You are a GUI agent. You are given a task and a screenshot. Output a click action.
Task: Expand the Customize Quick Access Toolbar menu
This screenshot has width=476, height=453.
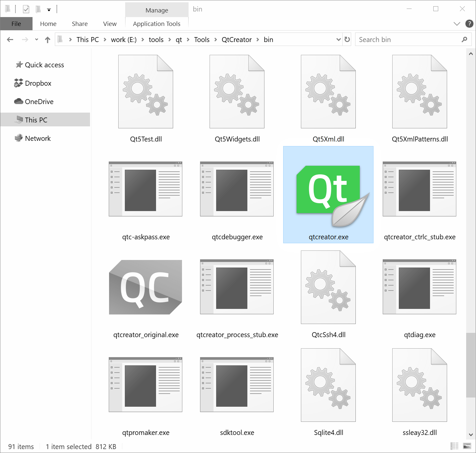pyautogui.click(x=49, y=10)
